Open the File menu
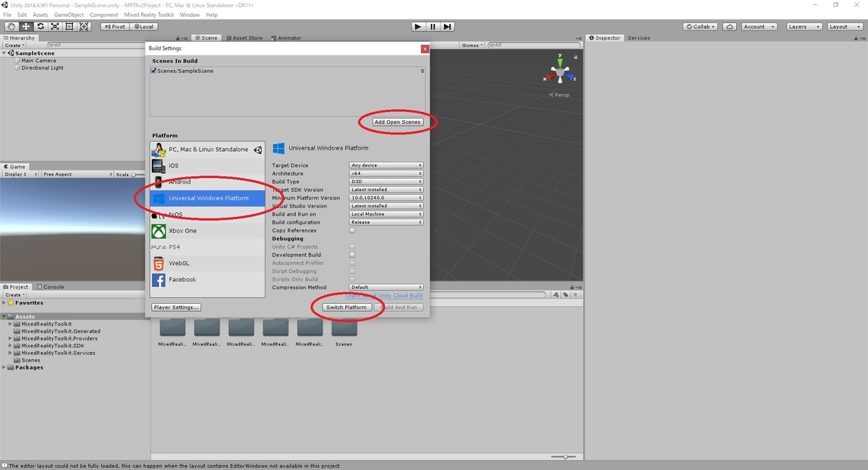The height and width of the screenshot is (470, 868). click(7, 14)
